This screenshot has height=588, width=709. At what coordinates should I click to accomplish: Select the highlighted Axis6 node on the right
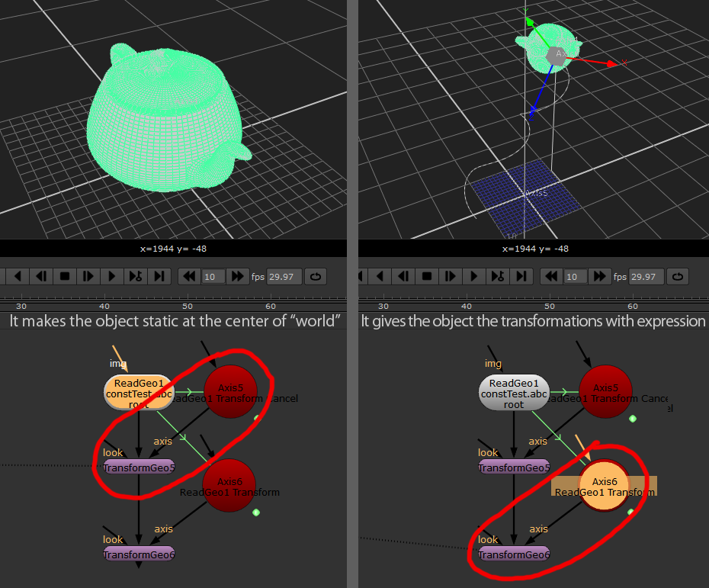[x=605, y=486]
